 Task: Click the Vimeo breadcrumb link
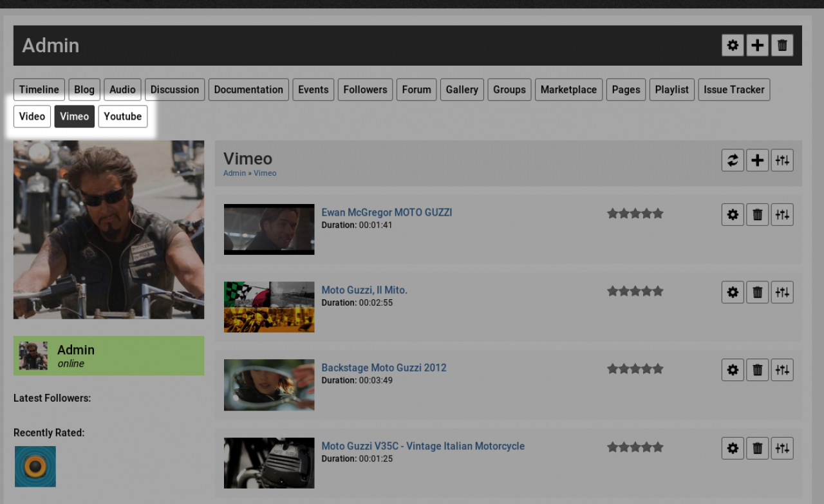coord(265,173)
